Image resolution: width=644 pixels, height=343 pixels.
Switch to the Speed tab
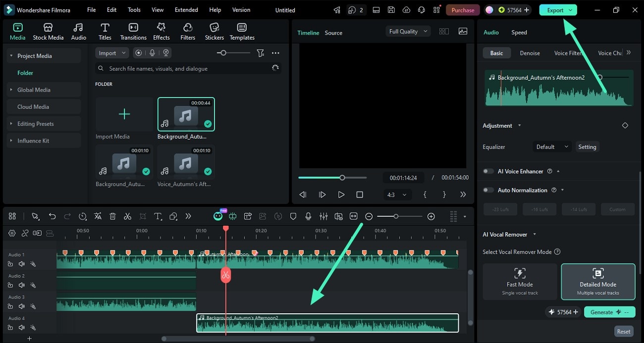[x=519, y=32]
